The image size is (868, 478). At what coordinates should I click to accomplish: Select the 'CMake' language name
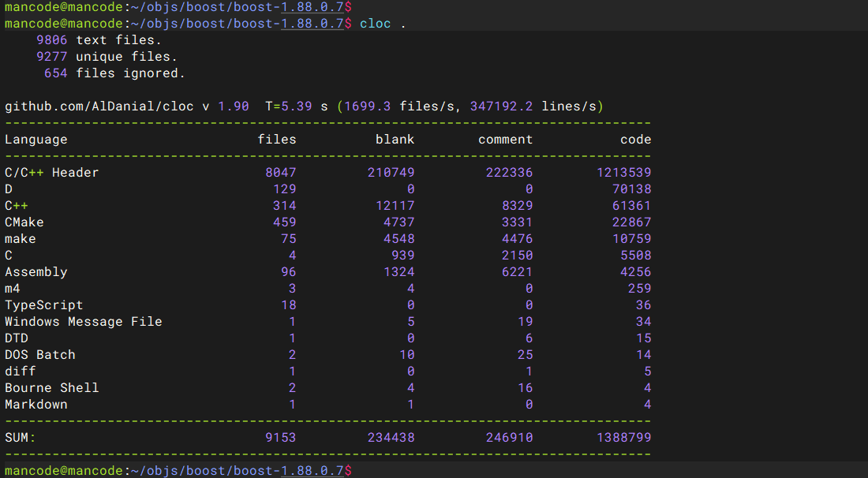pos(24,222)
